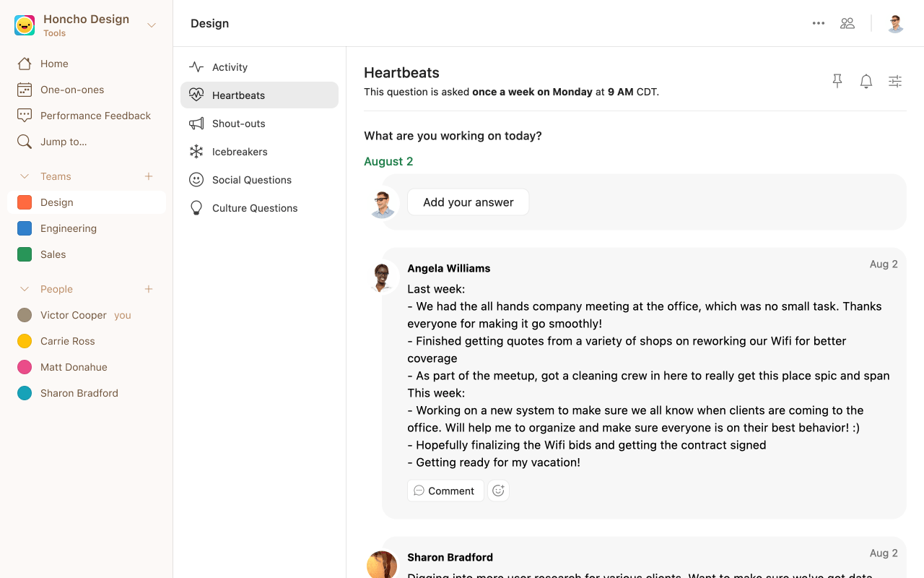Open the team members people icon
This screenshot has height=578, width=924.
847,23
